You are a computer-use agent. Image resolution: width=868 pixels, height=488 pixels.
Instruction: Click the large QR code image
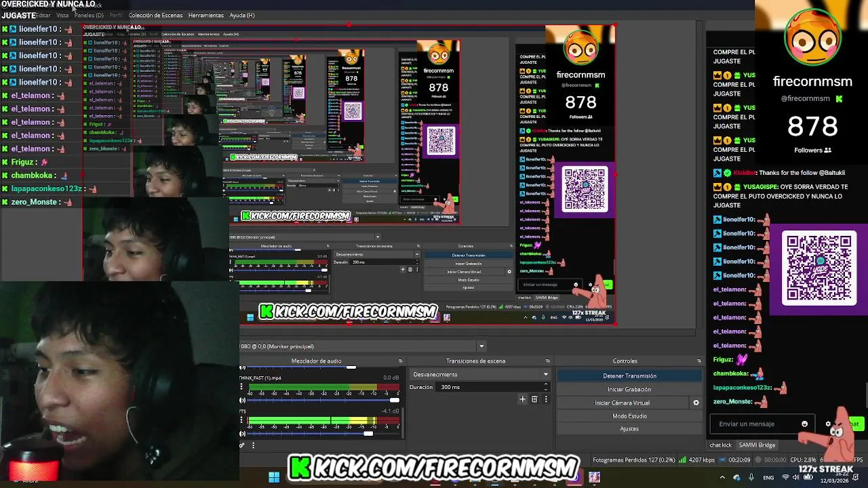point(819,269)
